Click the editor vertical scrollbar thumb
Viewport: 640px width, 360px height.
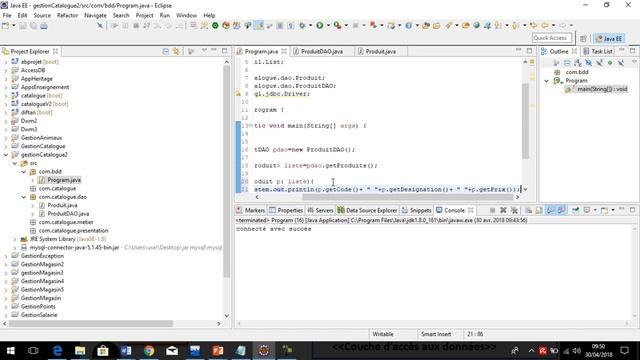pyautogui.click(x=525, y=120)
